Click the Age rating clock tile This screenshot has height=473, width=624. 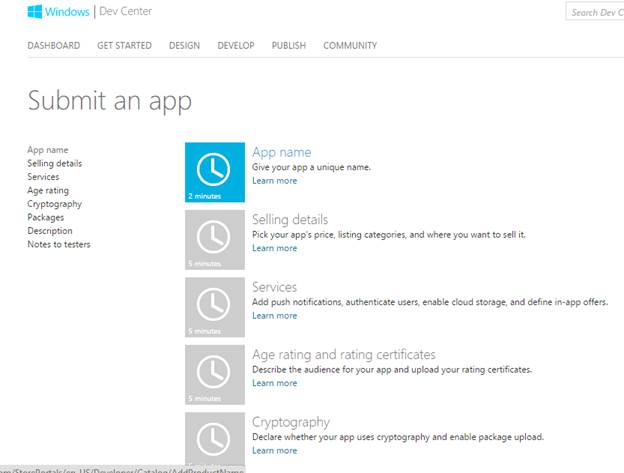point(214,374)
